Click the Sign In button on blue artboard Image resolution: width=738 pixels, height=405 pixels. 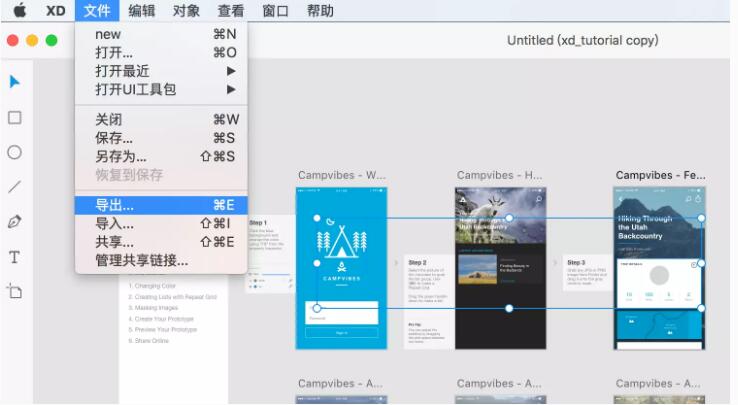(x=341, y=333)
